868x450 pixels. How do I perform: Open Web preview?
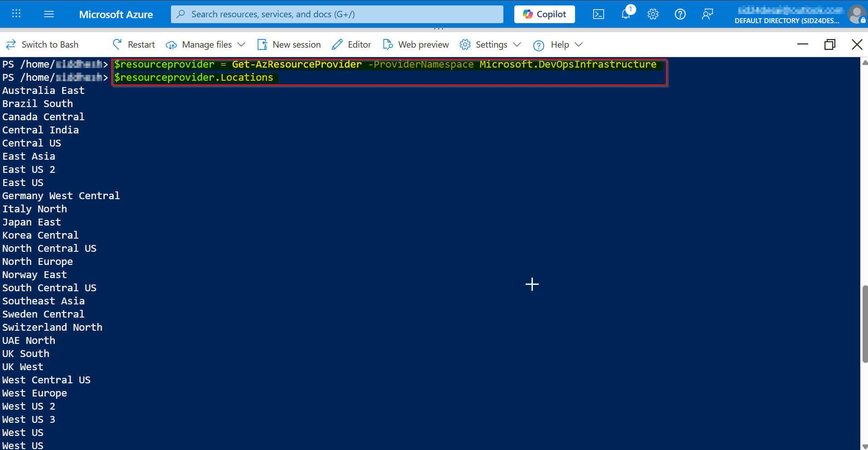[416, 44]
